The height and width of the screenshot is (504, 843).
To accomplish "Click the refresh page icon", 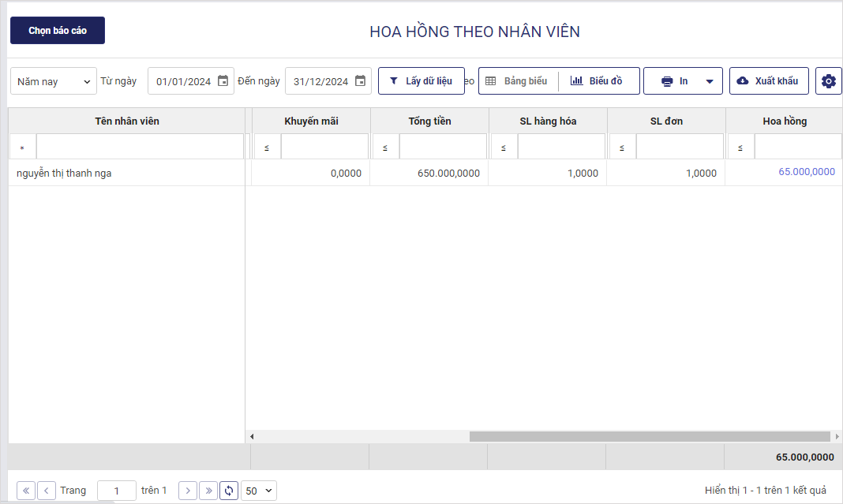I will (x=229, y=491).
